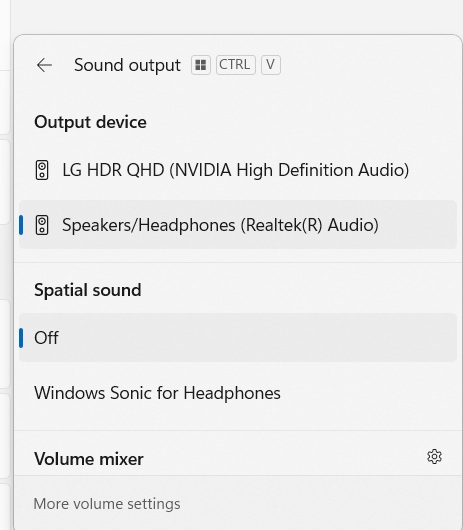Click the speaker icon beside LG HDR QHD

42,170
